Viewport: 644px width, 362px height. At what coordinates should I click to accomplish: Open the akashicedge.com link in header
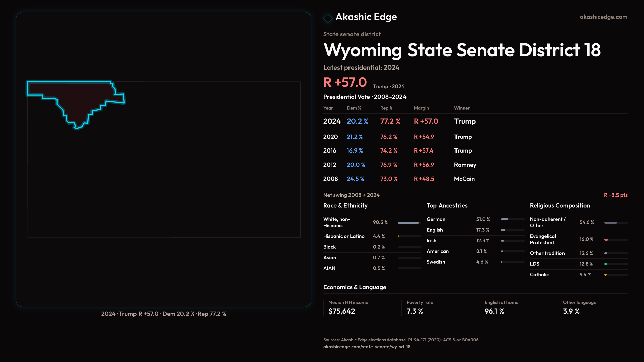click(x=603, y=17)
